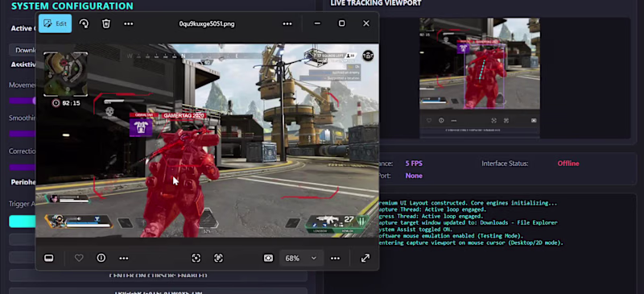Close the Photos viewer window

pyautogui.click(x=366, y=23)
